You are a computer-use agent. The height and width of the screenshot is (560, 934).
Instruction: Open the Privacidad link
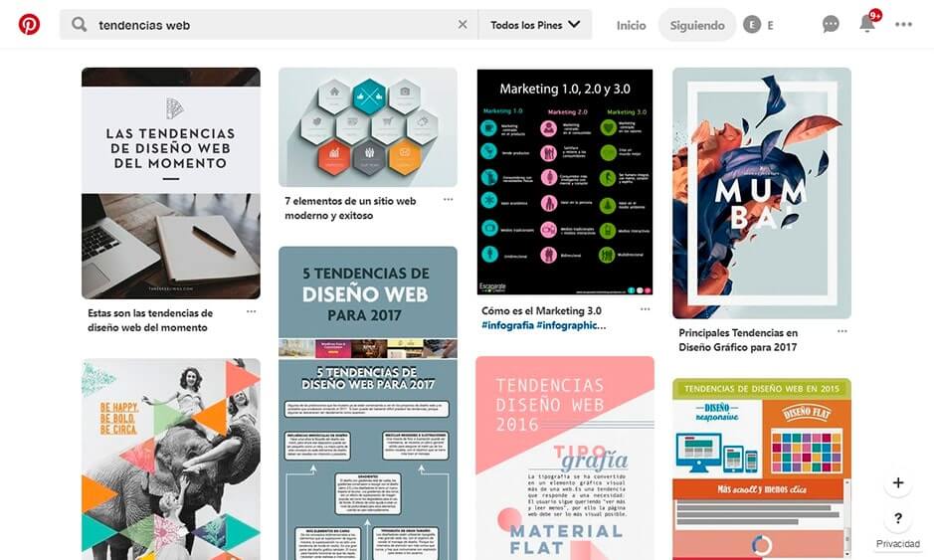(897, 544)
